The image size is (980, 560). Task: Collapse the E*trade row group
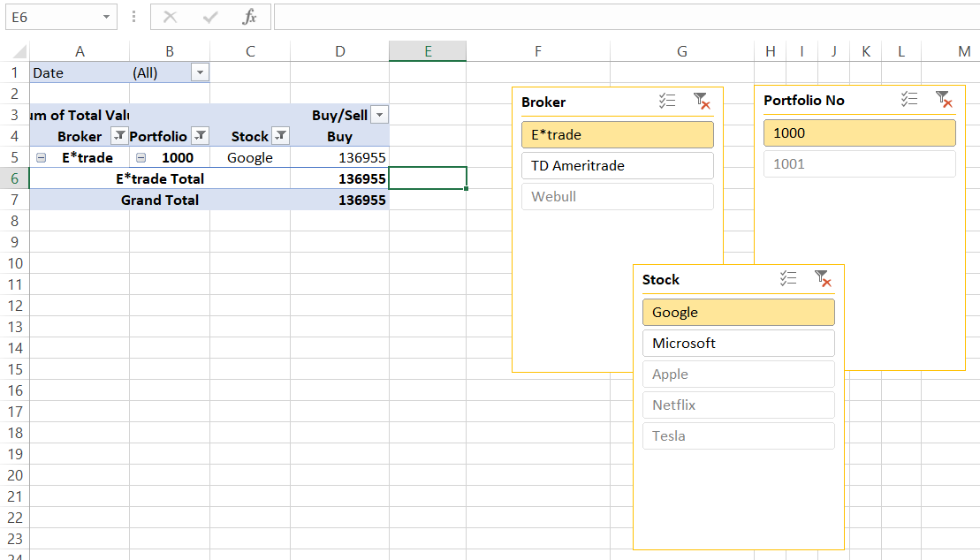click(41, 158)
